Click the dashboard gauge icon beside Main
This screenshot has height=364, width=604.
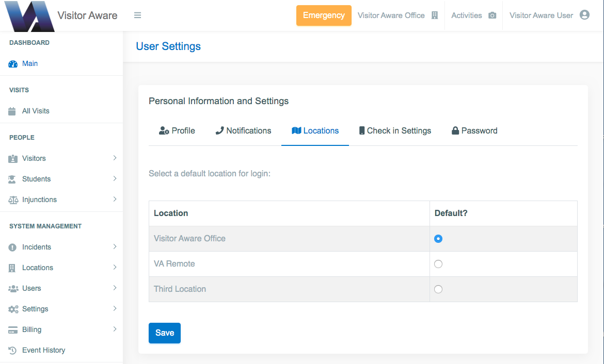[13, 64]
